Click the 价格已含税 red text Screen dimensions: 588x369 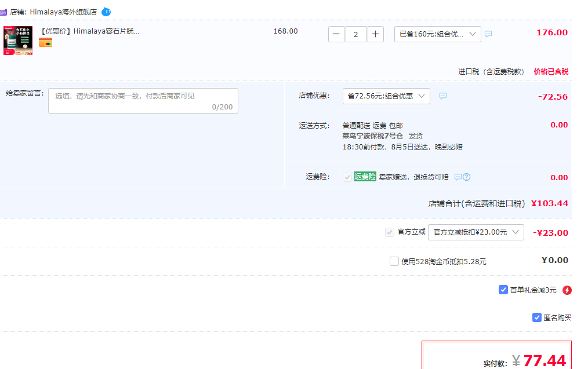pyautogui.click(x=551, y=72)
